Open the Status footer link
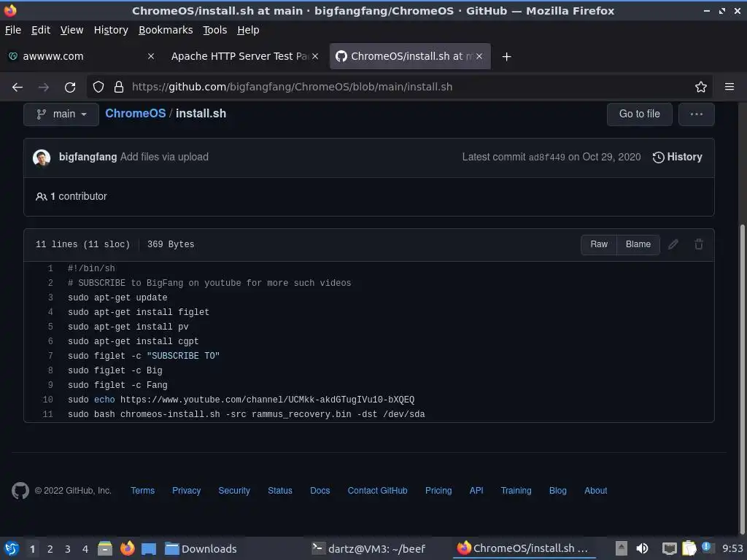 point(280,491)
